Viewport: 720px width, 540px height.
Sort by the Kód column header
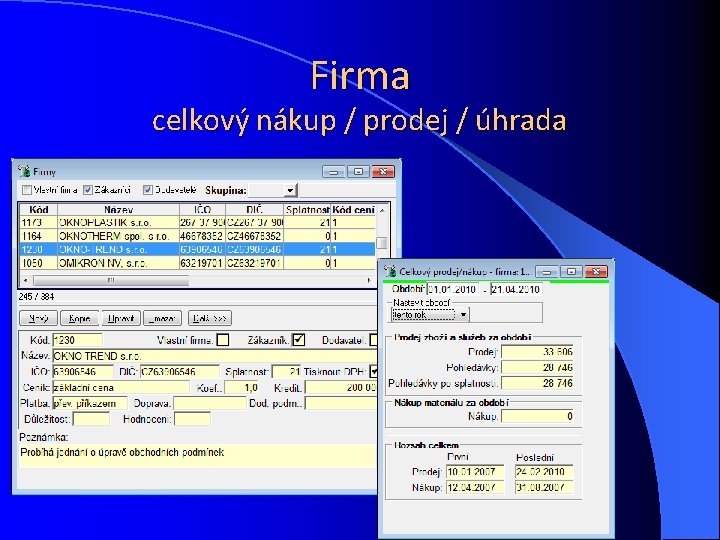tap(39, 210)
